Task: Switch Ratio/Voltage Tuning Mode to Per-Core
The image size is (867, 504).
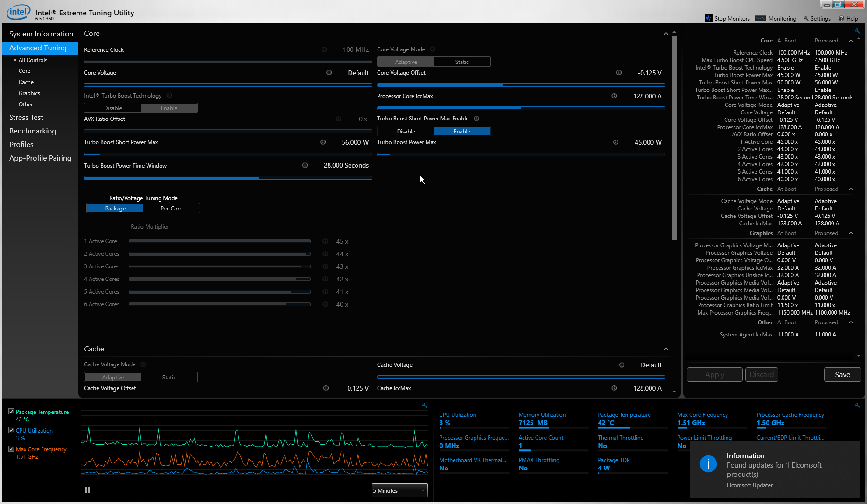Action: click(171, 209)
